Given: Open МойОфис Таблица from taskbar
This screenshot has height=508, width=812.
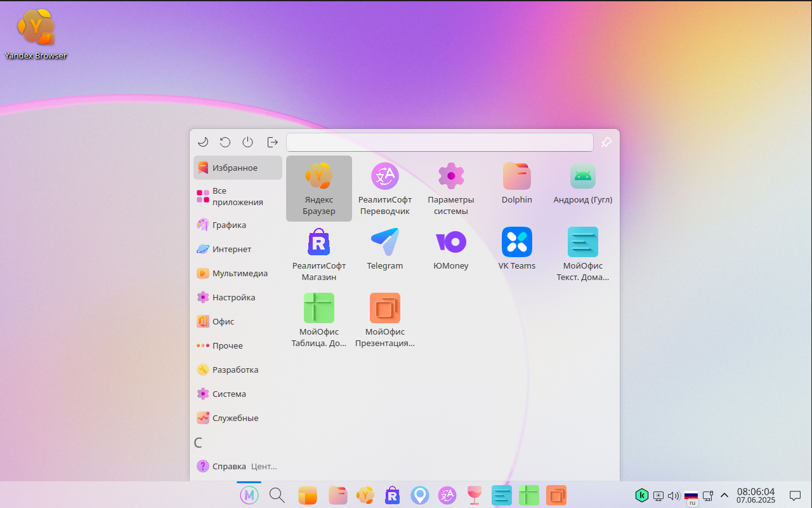Looking at the screenshot, I should click(529, 495).
